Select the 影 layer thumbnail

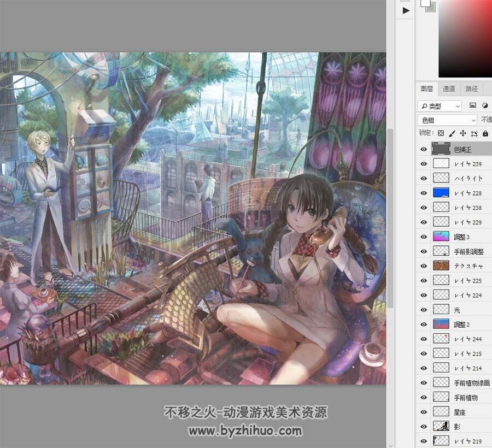pos(441,426)
